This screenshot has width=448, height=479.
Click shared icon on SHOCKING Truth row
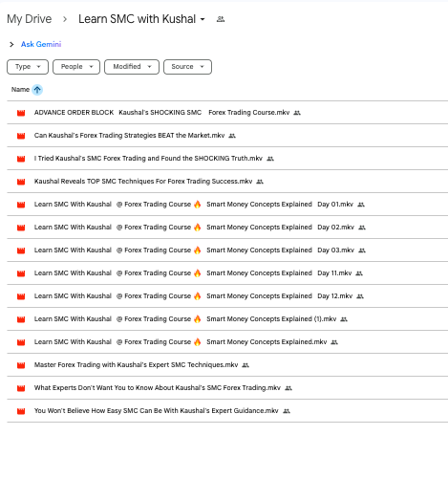(x=270, y=159)
